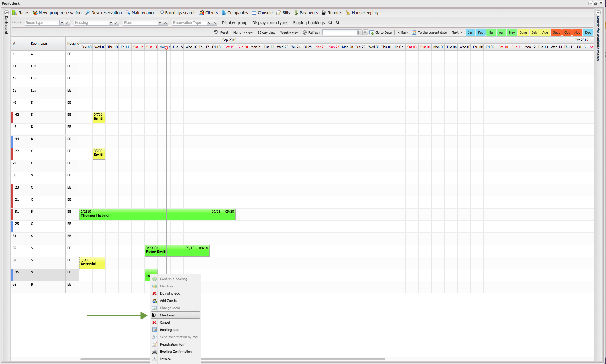
Task: Click the New group reservation icon
Action: pyautogui.click(x=35, y=13)
